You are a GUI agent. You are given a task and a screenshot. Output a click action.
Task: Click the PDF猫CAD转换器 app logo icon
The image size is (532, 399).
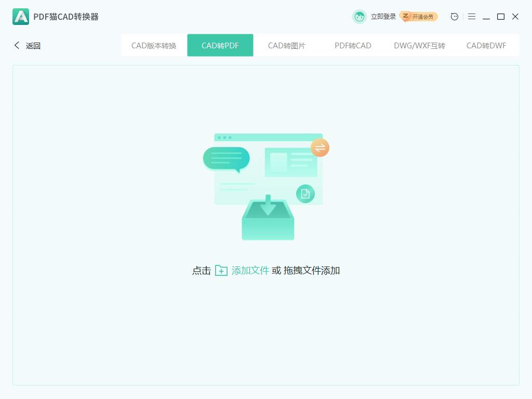[x=20, y=17]
